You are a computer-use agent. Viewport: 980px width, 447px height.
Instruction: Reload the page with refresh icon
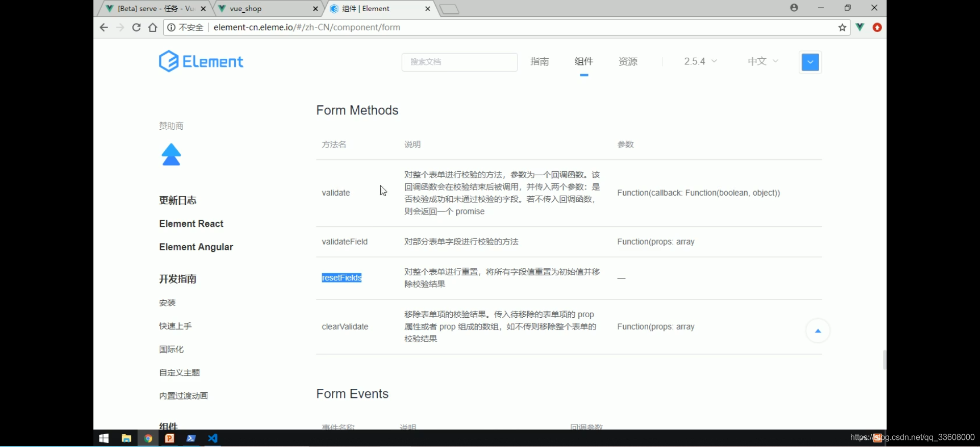136,28
